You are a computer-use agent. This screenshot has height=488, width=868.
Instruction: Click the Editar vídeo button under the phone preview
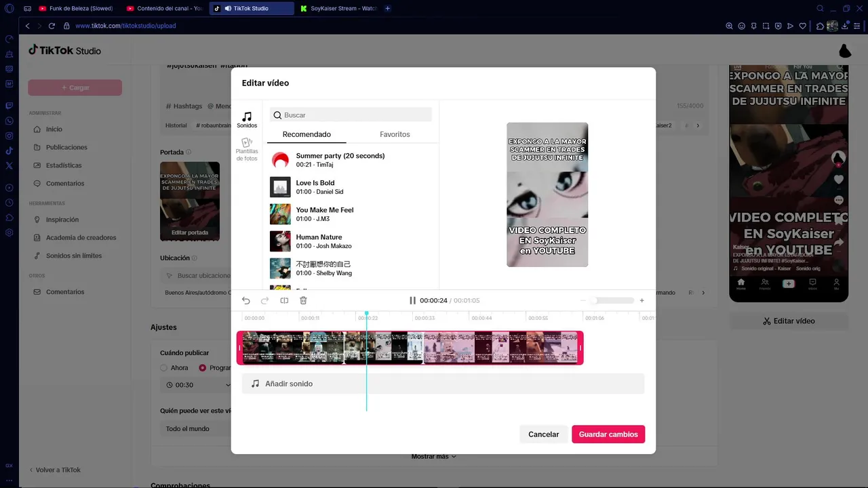789,321
